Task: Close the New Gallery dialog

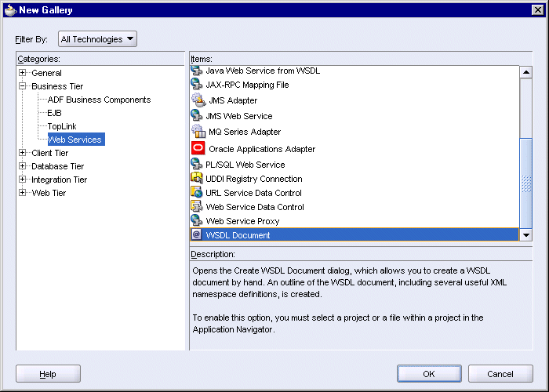Action: pos(537,9)
